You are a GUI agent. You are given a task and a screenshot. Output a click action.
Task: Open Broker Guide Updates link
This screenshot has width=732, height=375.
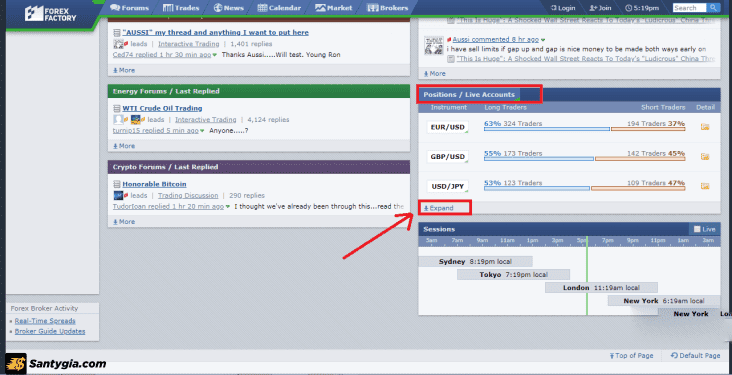50,331
